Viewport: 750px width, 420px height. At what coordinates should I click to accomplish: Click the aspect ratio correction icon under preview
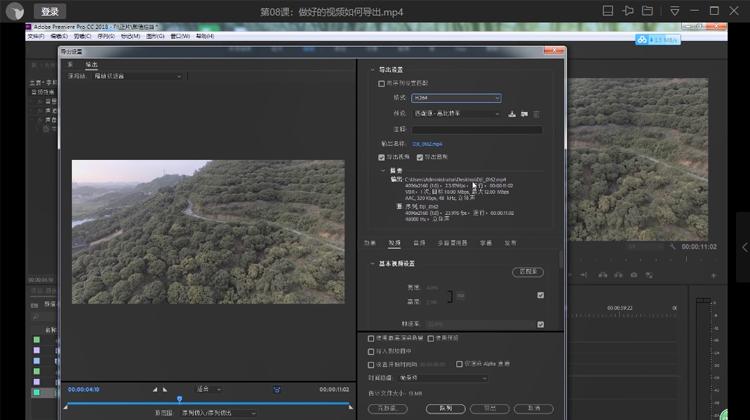276,390
